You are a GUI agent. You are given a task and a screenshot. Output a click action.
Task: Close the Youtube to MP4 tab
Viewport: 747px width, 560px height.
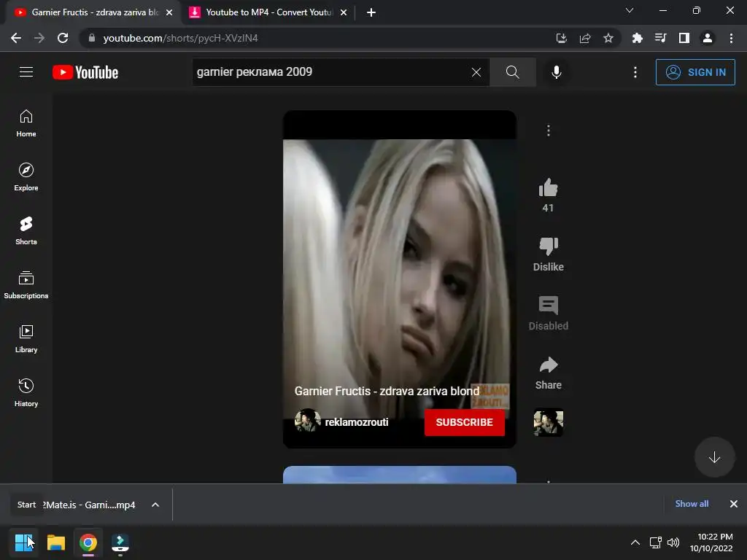(x=344, y=12)
